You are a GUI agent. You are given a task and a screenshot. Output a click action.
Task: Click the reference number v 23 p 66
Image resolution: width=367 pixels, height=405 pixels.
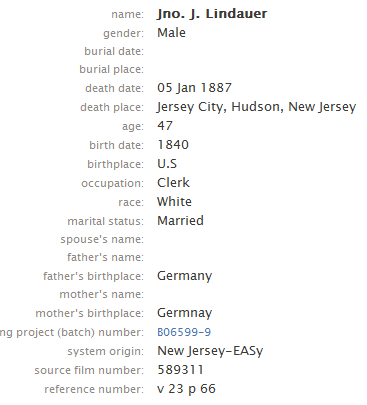click(x=186, y=389)
